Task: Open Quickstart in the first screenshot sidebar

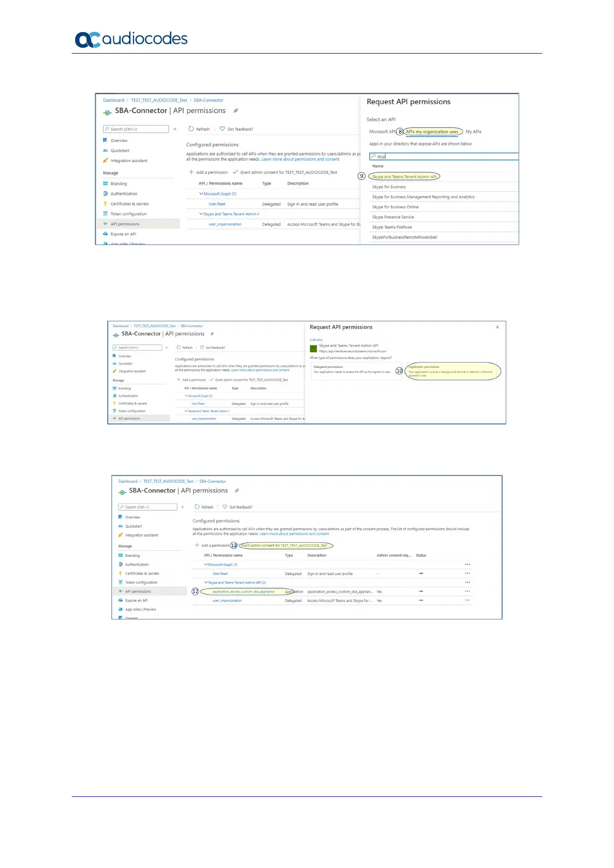Action: [120, 151]
